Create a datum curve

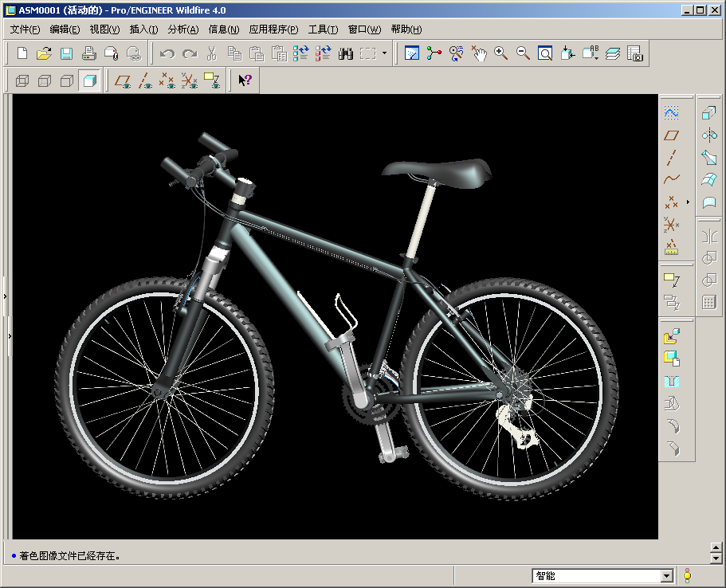coord(671,179)
